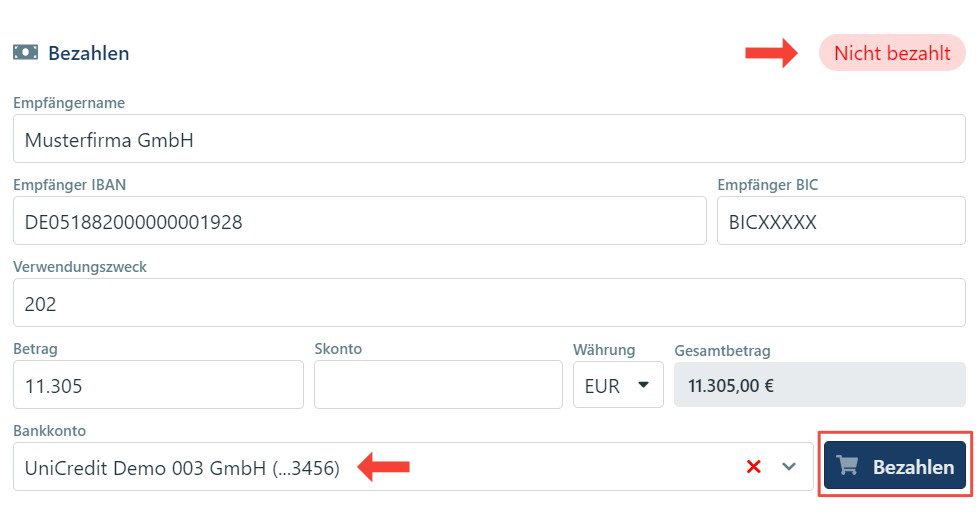Image resolution: width=978 pixels, height=521 pixels.
Task: Clear the selected bank account with red X
Action: (753, 467)
